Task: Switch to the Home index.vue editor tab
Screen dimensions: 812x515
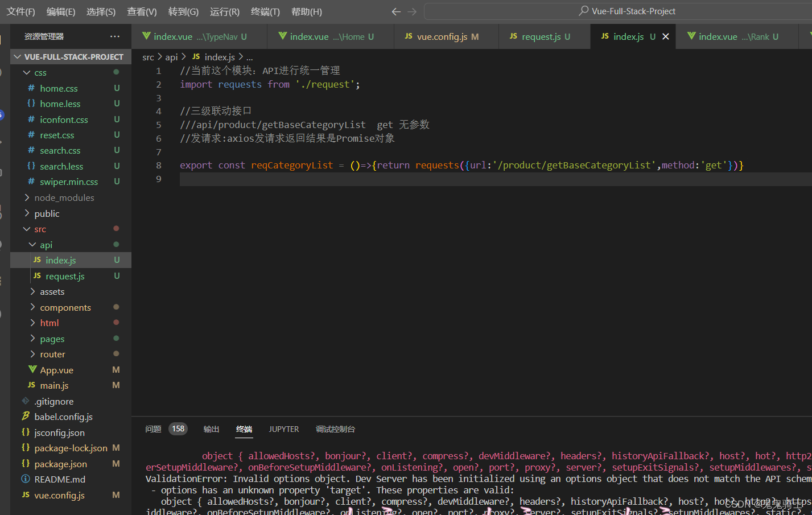Action: click(331, 36)
